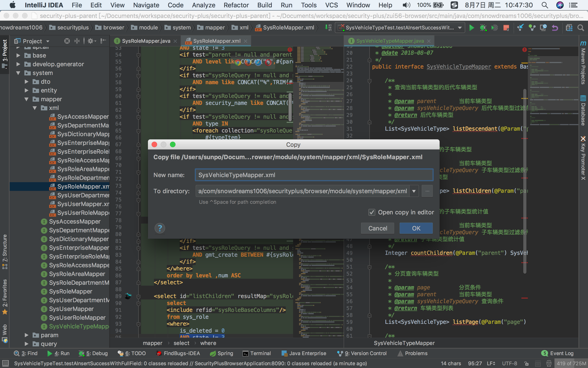
Task: Open the Terminal tool window
Action: pyautogui.click(x=257, y=354)
